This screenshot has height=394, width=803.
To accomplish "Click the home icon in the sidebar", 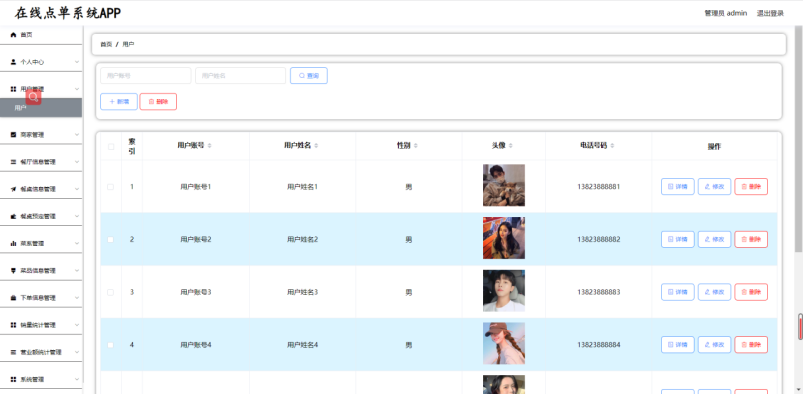I will click(x=13, y=35).
